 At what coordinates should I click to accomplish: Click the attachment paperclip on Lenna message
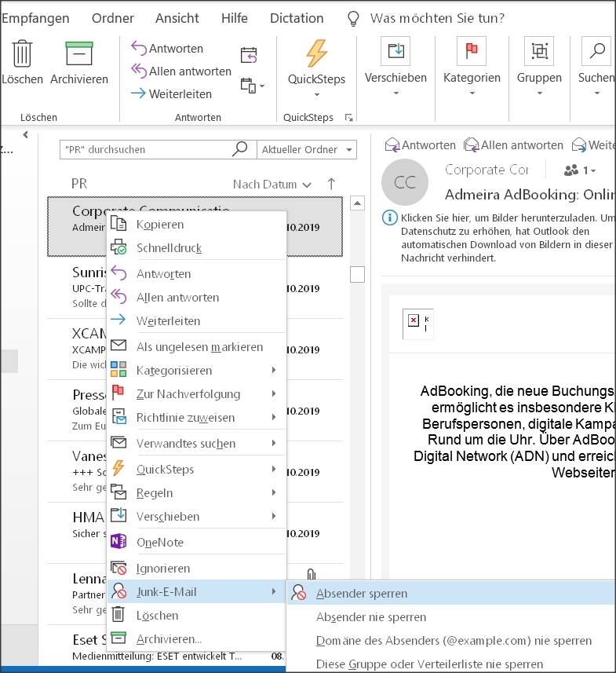click(312, 574)
